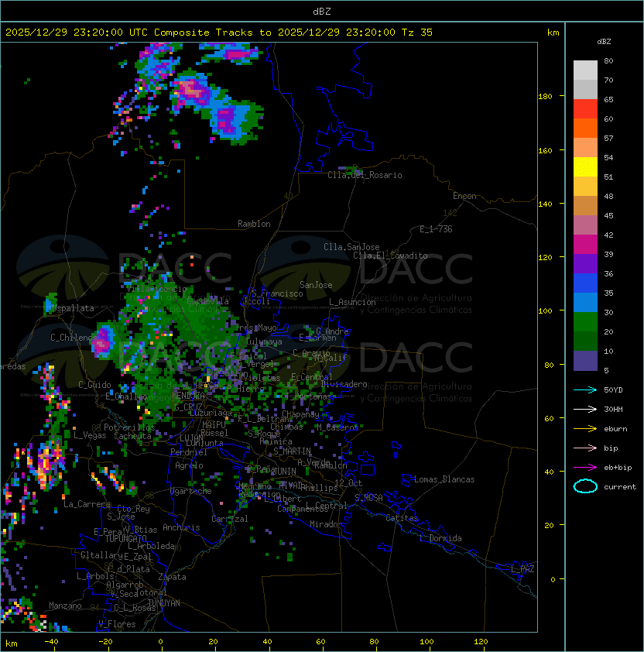The height and width of the screenshot is (652, 644).
Task: Click the 'S_MARTIN' map label
Action: click(293, 451)
